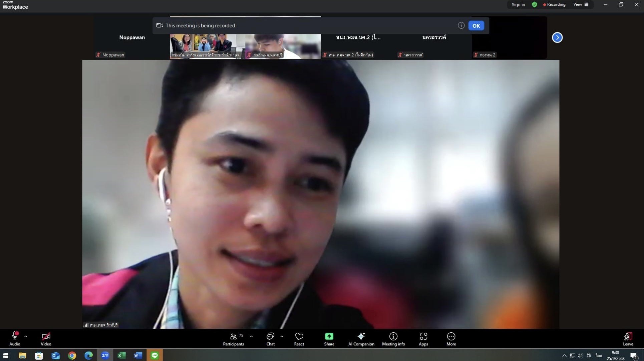Click the Leave meeting button
Viewport: 644px width, 361px height.
(x=628, y=339)
